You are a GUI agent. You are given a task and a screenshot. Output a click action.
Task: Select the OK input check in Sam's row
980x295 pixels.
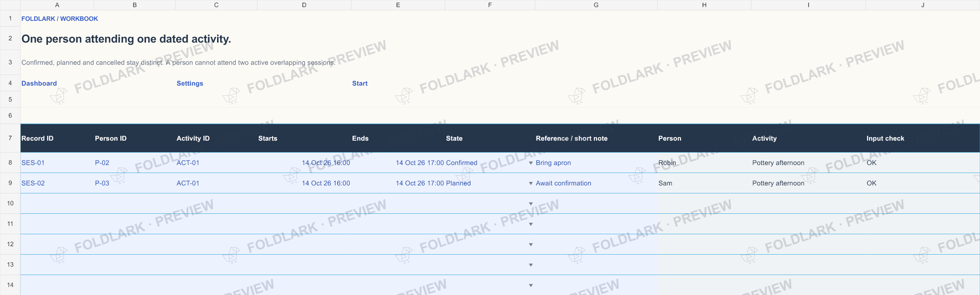tap(923, 183)
